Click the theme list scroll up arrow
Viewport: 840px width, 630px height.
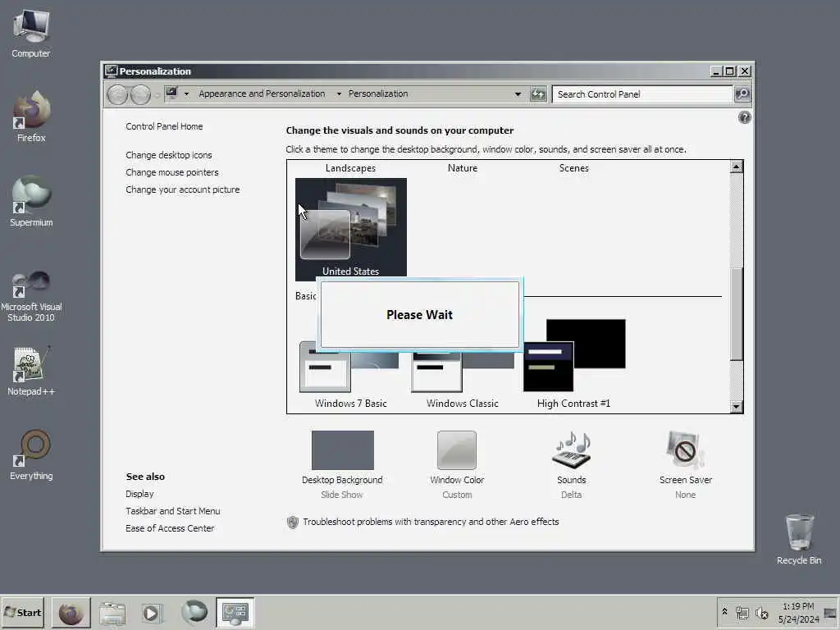coord(736,167)
